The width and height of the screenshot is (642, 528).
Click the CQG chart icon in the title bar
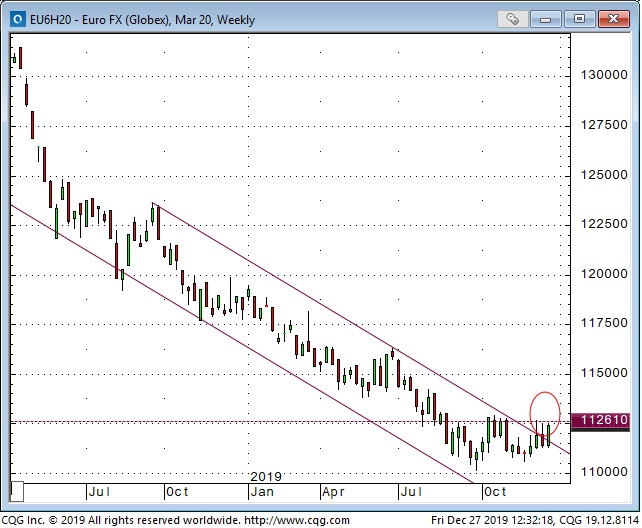(x=17, y=19)
